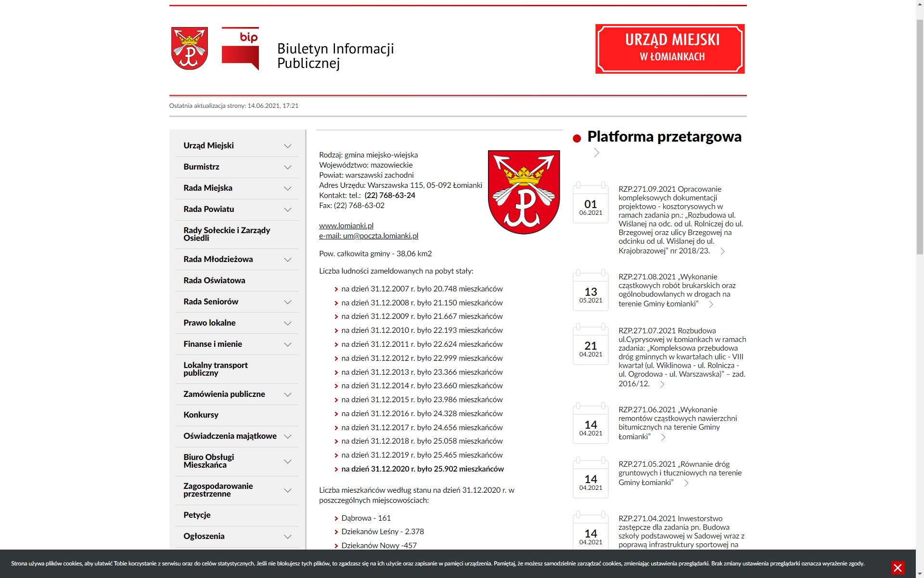Click the Łomianki coat of arms logo
924x578 pixels.
(190, 48)
